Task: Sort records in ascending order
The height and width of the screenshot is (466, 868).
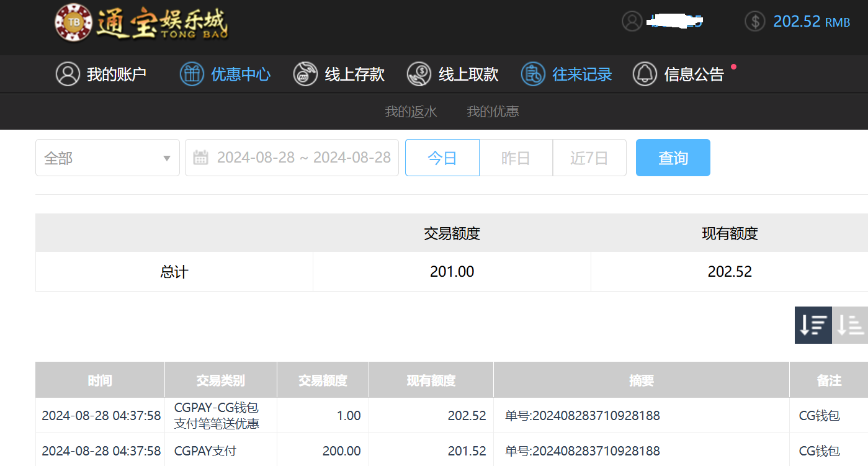Action: coord(850,325)
